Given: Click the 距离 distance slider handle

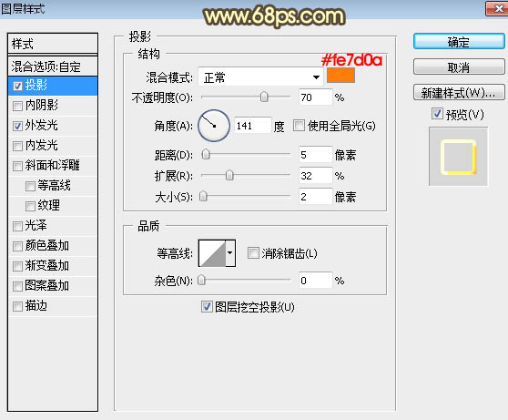Looking at the screenshot, I should click(206, 154).
